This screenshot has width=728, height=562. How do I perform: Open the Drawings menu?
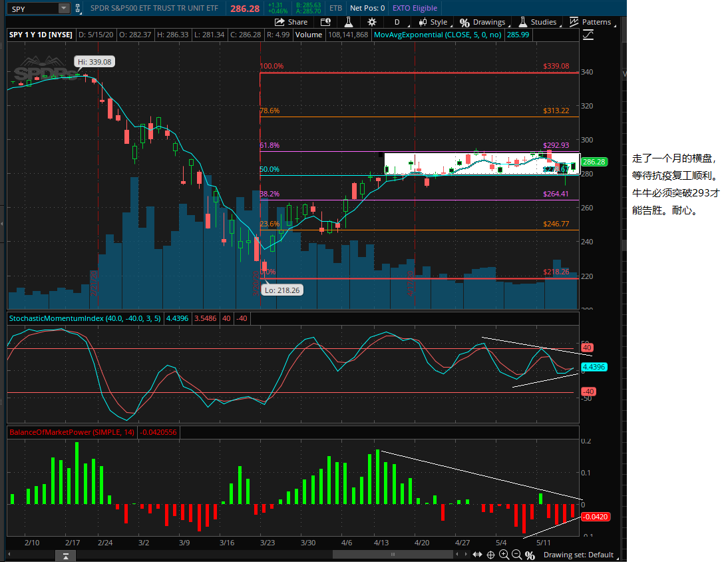click(x=484, y=22)
